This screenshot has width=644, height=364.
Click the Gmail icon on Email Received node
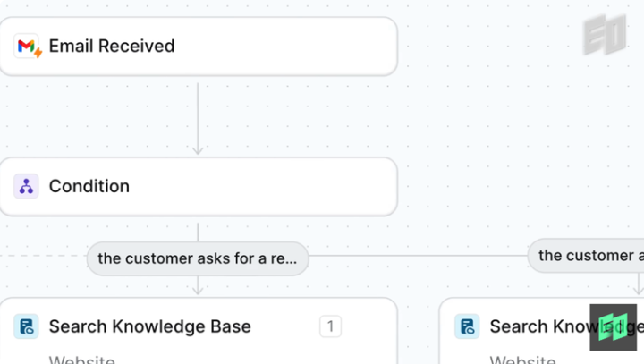tap(27, 47)
